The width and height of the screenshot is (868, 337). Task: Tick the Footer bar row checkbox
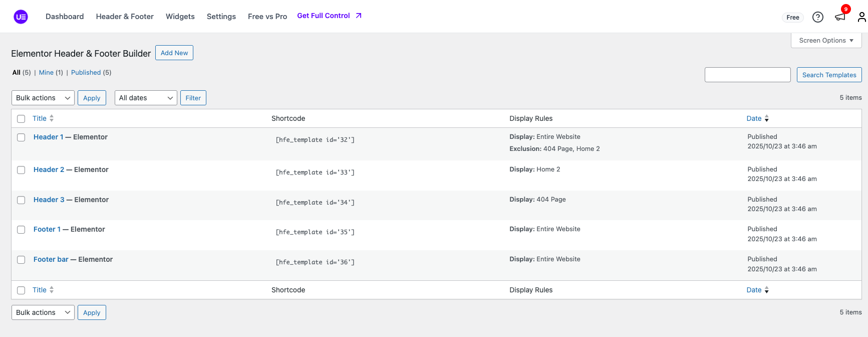tap(21, 260)
